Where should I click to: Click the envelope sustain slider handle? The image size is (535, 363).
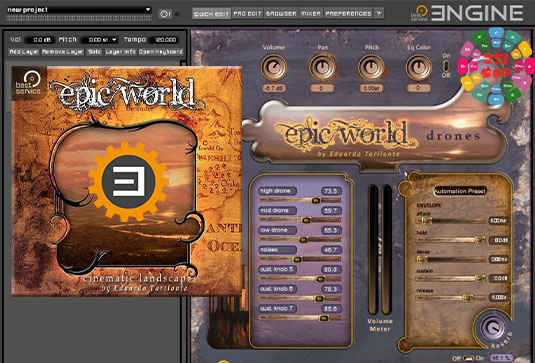coord(480,279)
